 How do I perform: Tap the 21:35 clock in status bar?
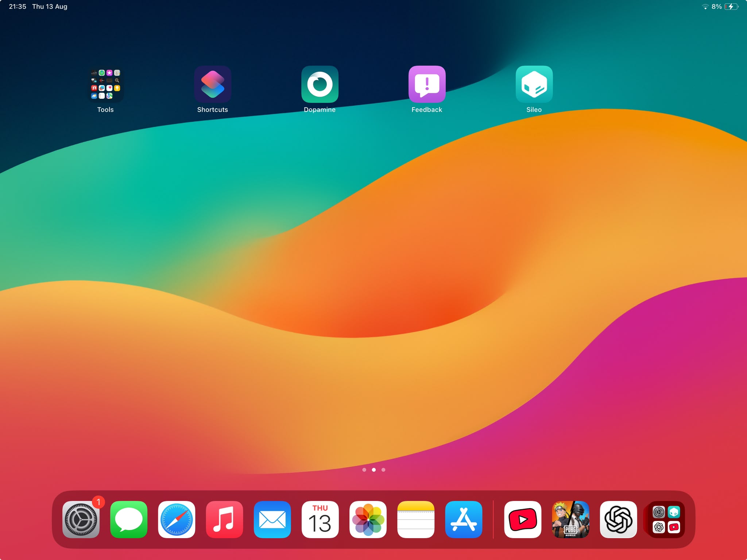tap(18, 7)
